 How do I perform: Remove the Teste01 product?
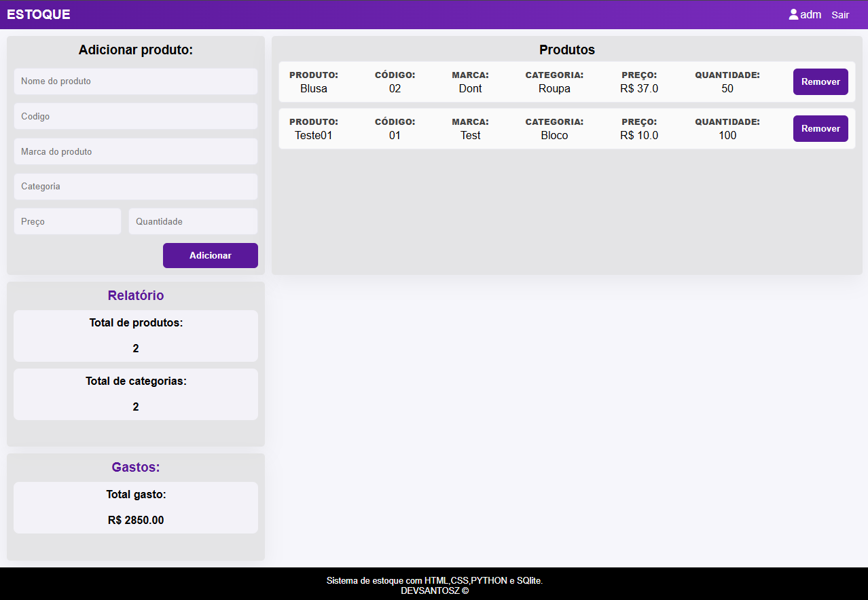click(820, 128)
